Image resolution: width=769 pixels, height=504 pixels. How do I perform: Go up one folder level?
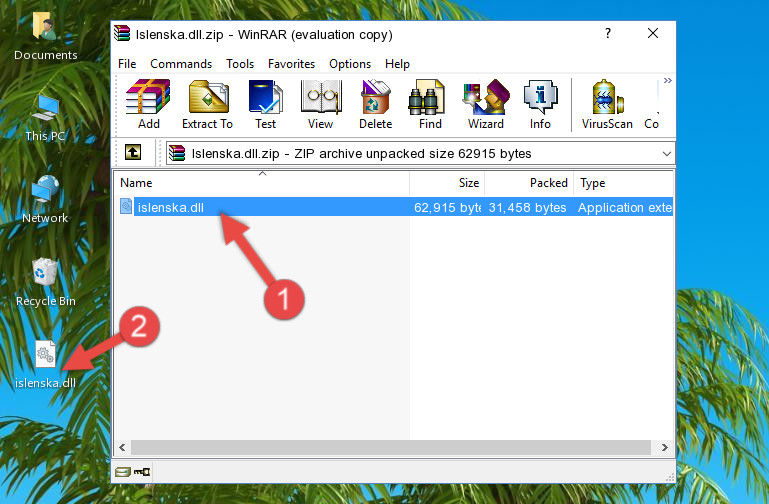(x=133, y=152)
